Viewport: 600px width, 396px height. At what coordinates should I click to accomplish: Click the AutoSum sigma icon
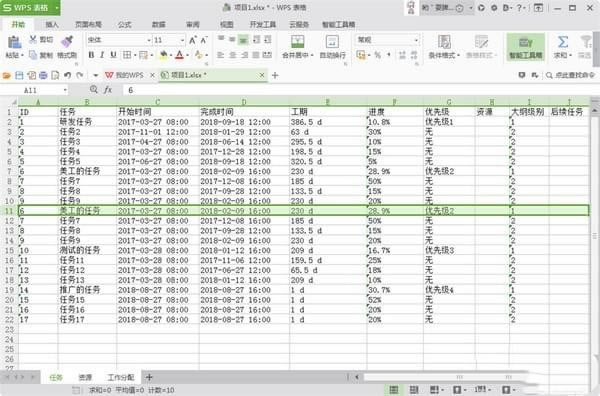(x=562, y=42)
